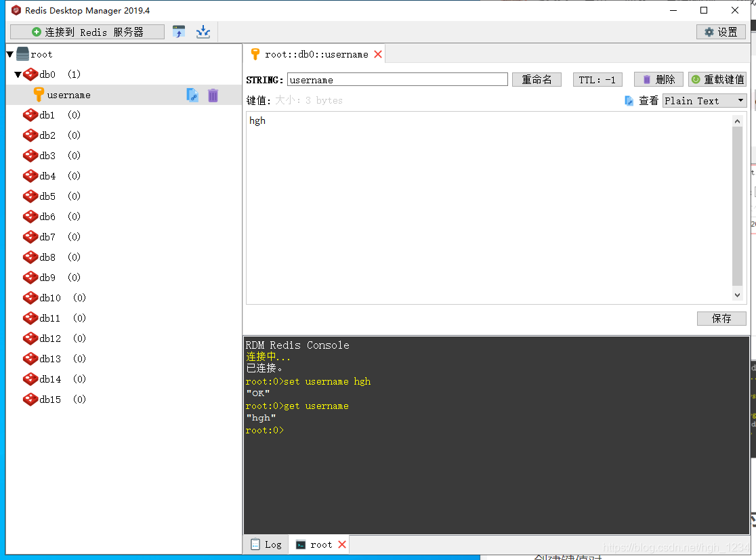Select the db1 tree label
Image resolution: width=756 pixels, height=560 pixels.
tap(47, 115)
